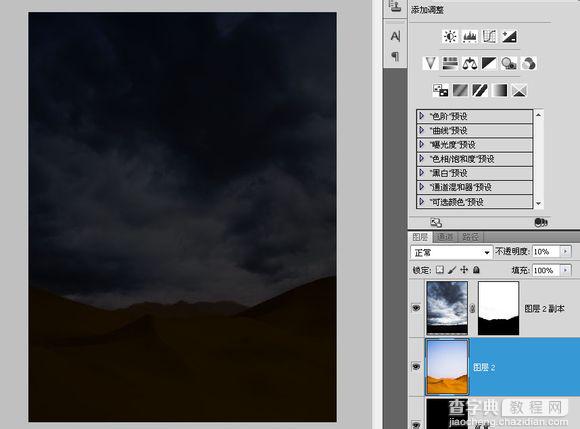Viewport: 580px width, 429px height.
Task: Add an Invert adjustment layer
Action: click(x=441, y=90)
